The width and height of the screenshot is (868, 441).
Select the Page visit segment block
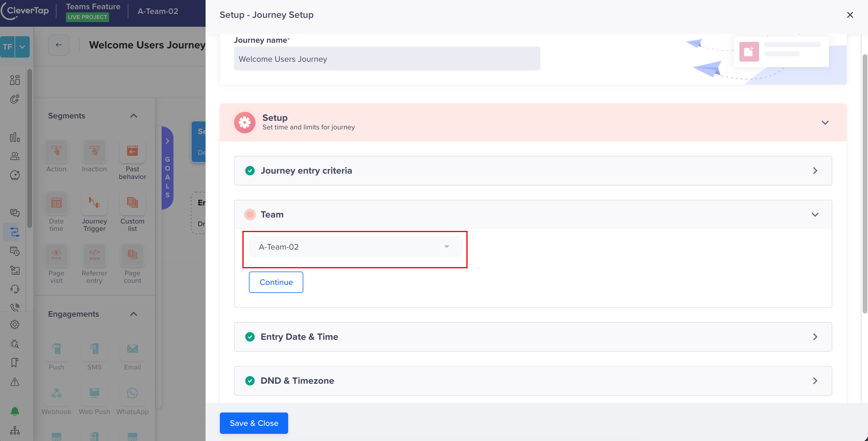56,255
